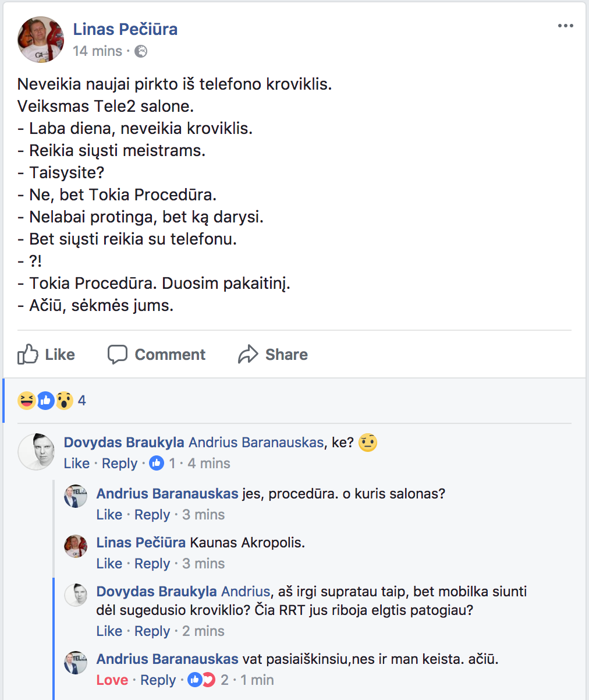Screen dimensions: 589x700
Task: Reply to Andrius's 'jes, procedūra' comment
Action: [x=152, y=515]
